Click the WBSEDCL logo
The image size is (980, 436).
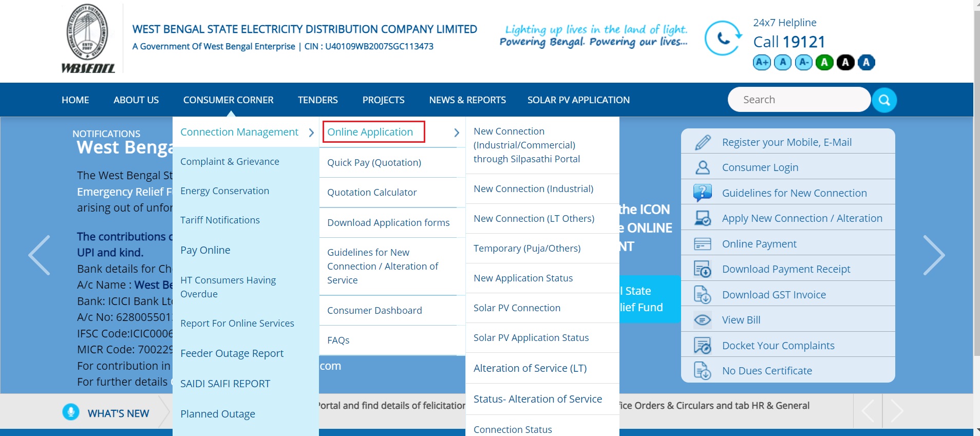coord(88,39)
